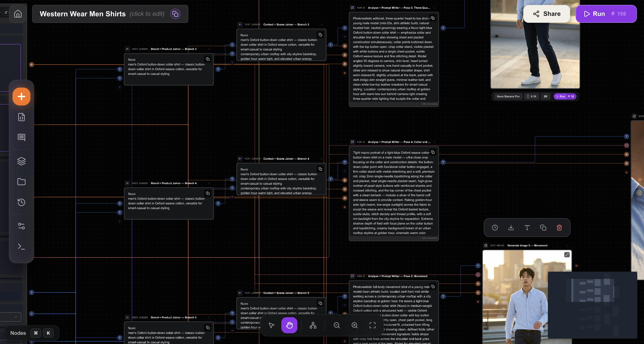Add a new node with the orange plus

(x=21, y=96)
